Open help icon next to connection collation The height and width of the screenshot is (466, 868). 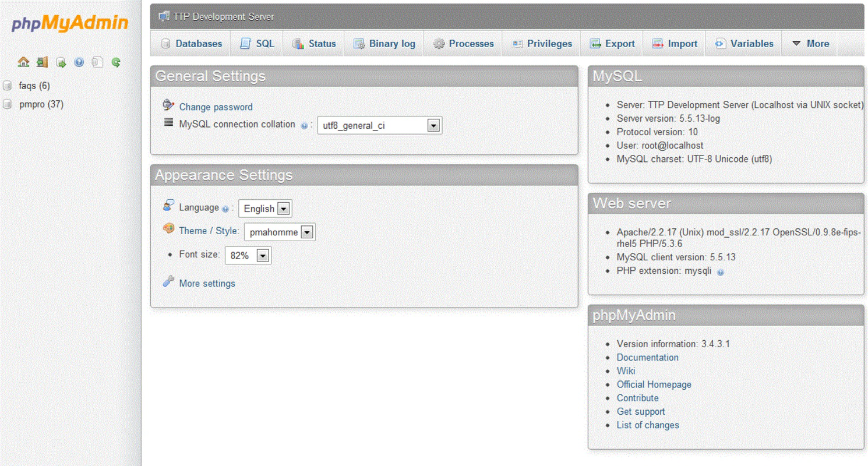coord(304,126)
